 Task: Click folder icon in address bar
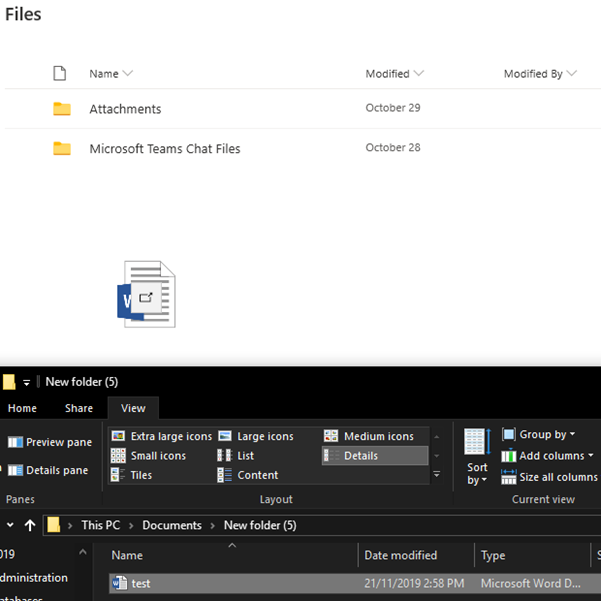54,525
